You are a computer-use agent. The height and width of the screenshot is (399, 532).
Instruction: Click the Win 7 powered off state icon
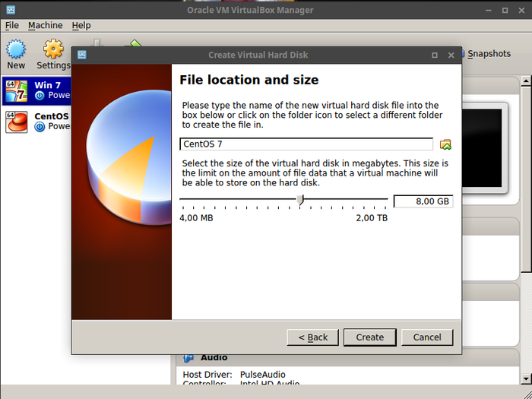[x=40, y=96]
